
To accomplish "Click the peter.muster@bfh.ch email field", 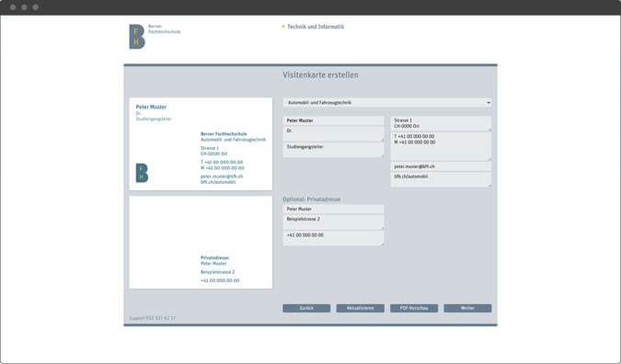I will tap(441, 166).
